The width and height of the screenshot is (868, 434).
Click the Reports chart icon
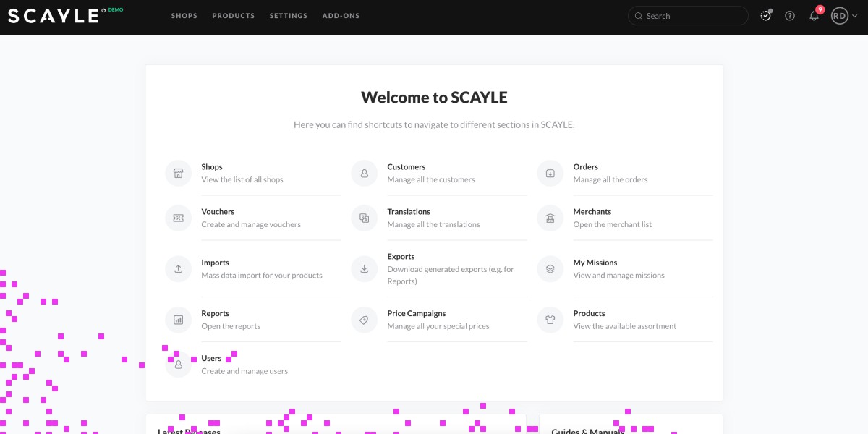pyautogui.click(x=178, y=320)
